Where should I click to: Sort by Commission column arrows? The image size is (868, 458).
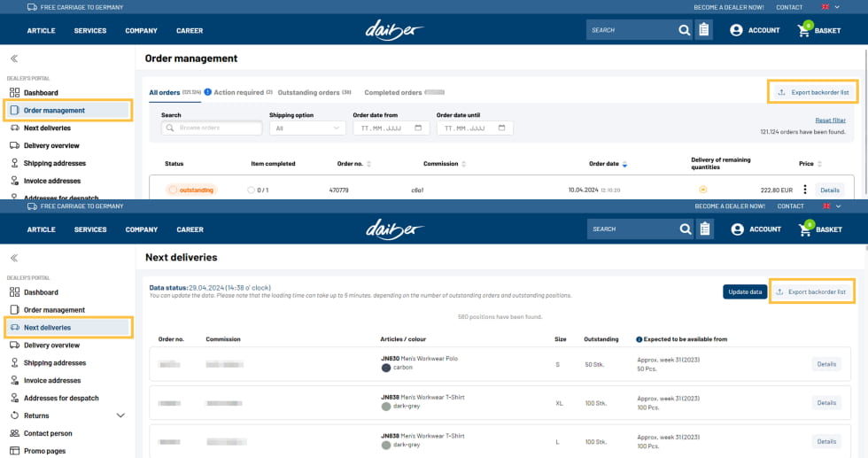tap(464, 164)
